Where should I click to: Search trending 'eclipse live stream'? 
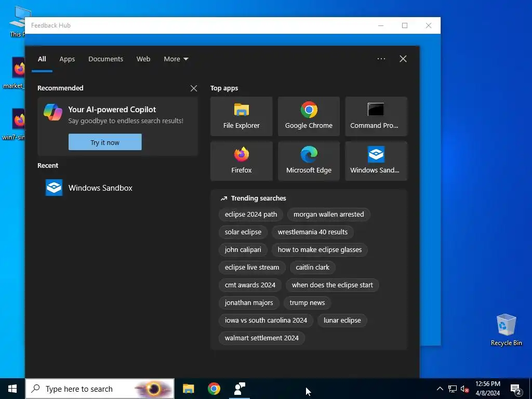pos(252,268)
